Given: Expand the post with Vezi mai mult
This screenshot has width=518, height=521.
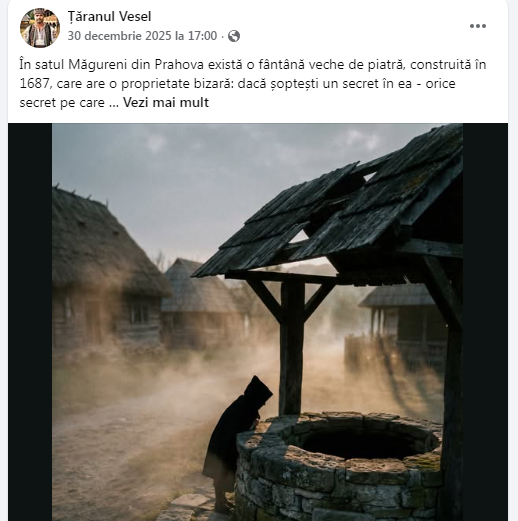Looking at the screenshot, I should tap(166, 102).
